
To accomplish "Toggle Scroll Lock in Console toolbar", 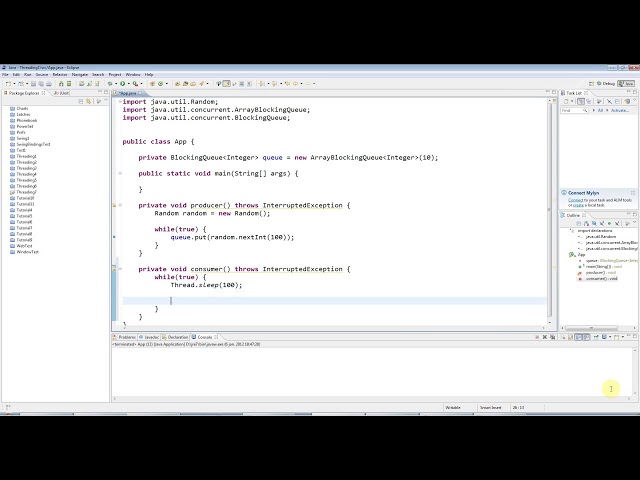I will coord(570,337).
